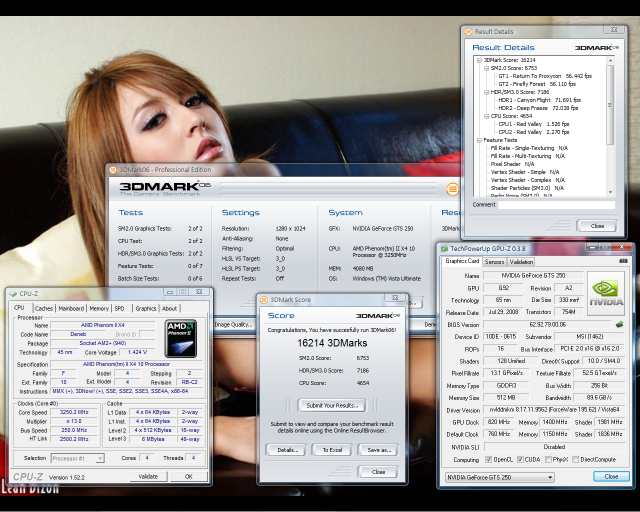Open the GPU selection dropdown in GPU-Z
This screenshot has width=640, height=512.
point(500,477)
